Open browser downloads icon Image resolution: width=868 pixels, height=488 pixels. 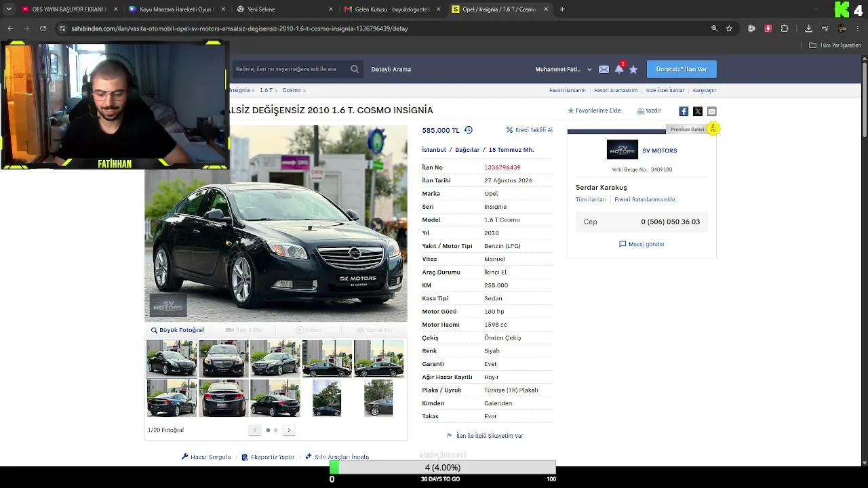click(x=808, y=28)
